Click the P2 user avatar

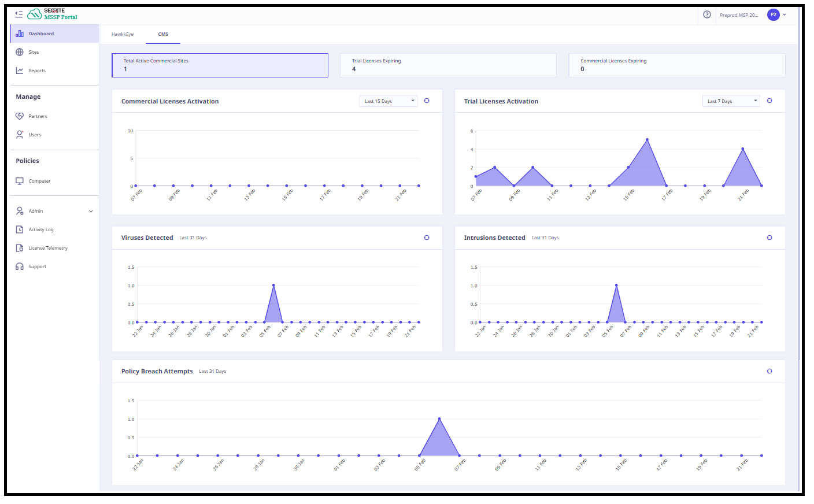(774, 14)
